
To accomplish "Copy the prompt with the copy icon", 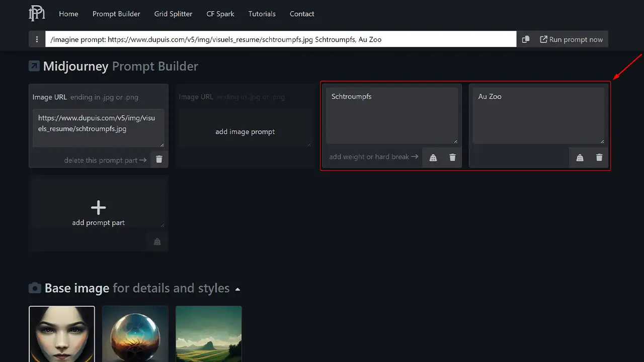I will pyautogui.click(x=525, y=39).
